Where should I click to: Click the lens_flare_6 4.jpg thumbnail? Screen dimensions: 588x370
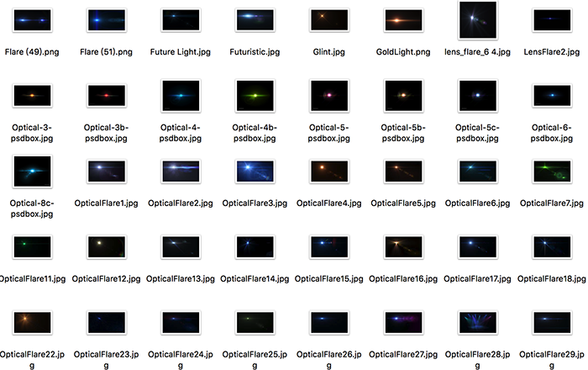click(478, 20)
